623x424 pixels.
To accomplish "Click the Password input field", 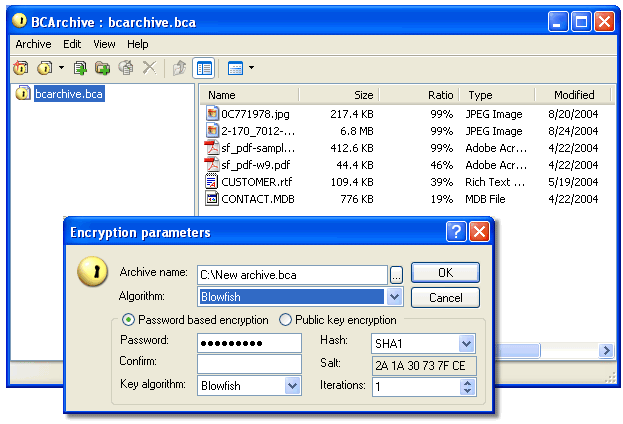I will point(249,343).
